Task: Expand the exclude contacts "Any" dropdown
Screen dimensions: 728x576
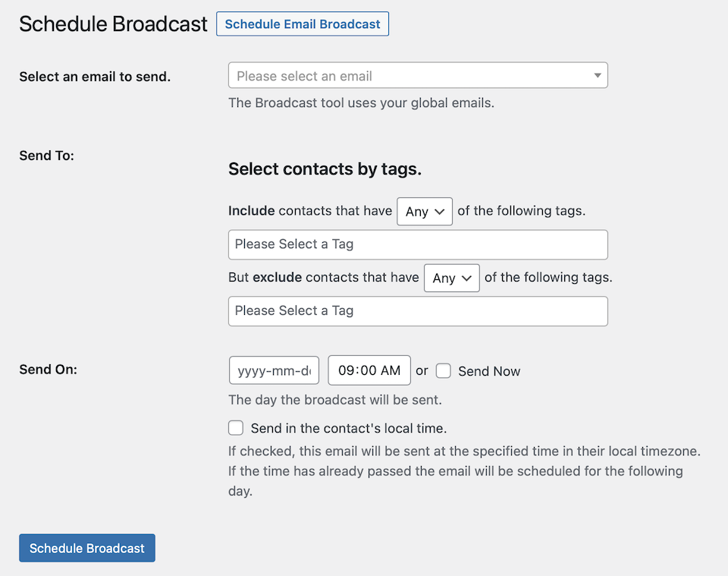Action: pos(452,279)
